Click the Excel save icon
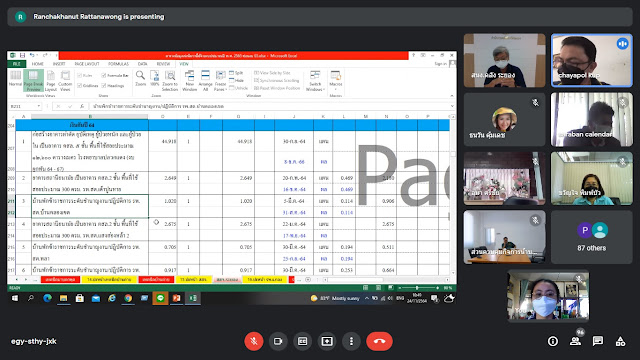The width and height of the screenshot is (640, 360). coord(22,55)
